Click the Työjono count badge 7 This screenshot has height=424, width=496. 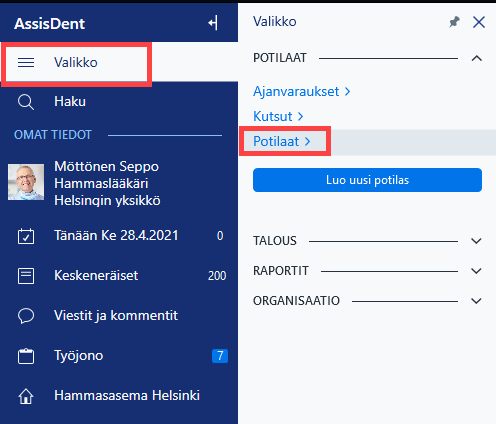click(220, 356)
